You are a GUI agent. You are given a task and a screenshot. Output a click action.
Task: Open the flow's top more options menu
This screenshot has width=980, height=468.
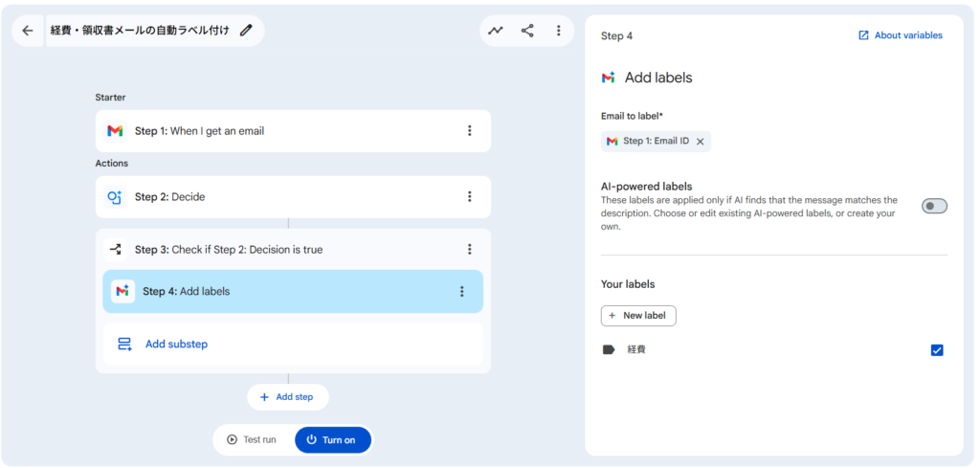coord(558,31)
